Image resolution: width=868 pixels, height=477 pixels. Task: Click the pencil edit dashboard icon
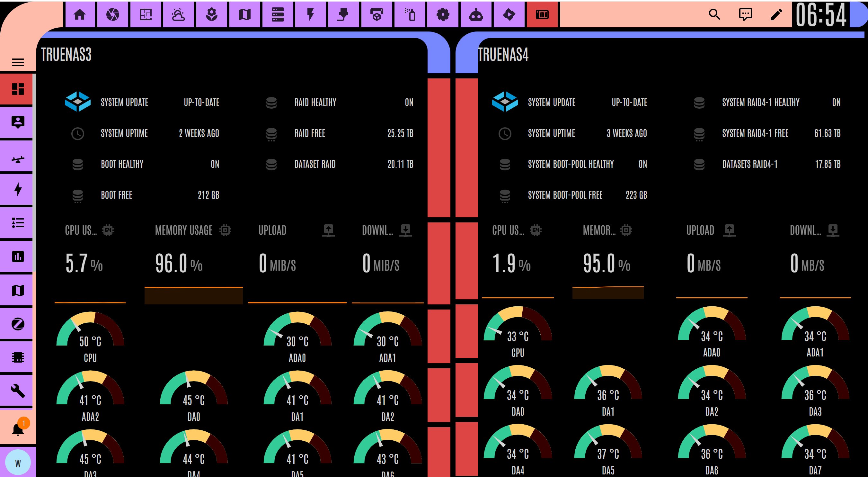[x=776, y=14]
